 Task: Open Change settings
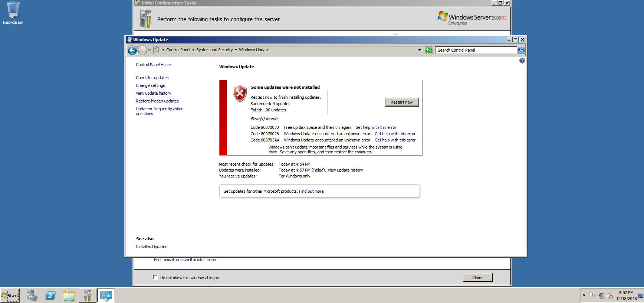[x=150, y=85]
